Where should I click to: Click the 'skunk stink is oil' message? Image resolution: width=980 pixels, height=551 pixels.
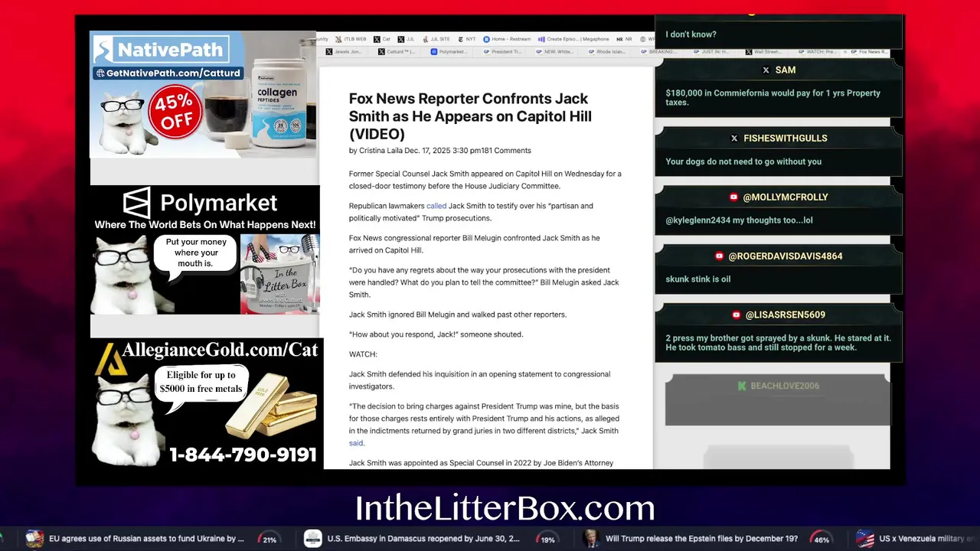pyautogui.click(x=698, y=279)
